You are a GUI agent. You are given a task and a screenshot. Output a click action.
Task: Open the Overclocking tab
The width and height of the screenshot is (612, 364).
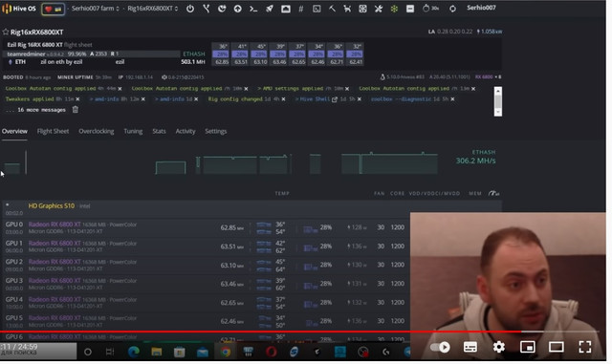tap(97, 131)
